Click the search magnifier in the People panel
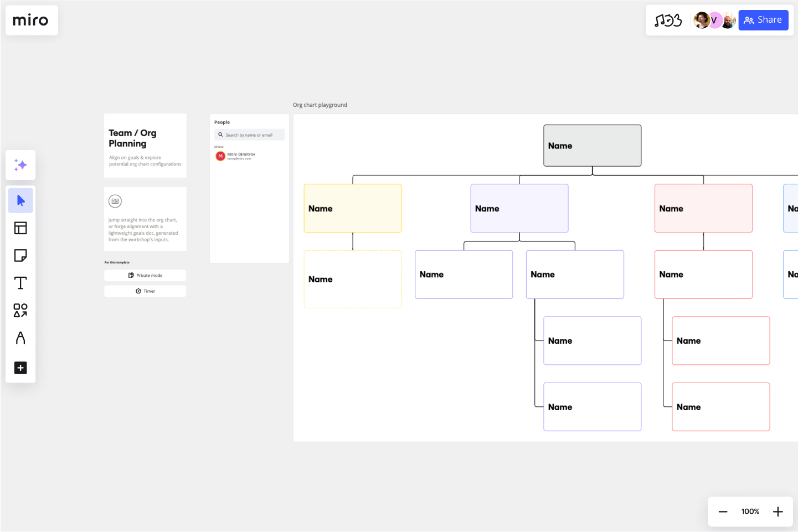The image size is (798, 532). point(221,135)
